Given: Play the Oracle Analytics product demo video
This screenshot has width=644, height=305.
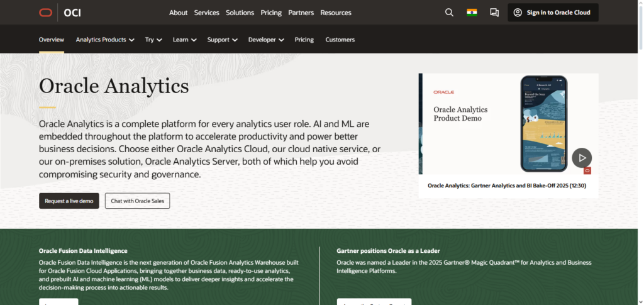Looking at the screenshot, I should [582, 158].
